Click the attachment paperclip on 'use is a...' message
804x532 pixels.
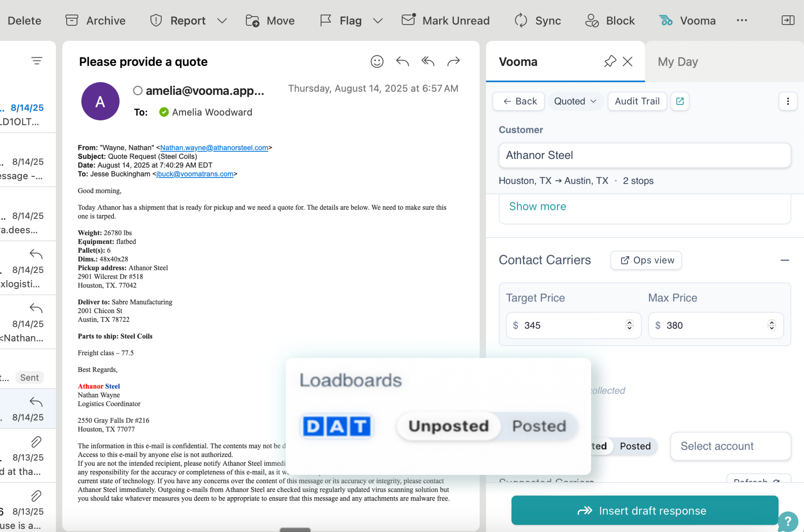[x=36, y=496]
